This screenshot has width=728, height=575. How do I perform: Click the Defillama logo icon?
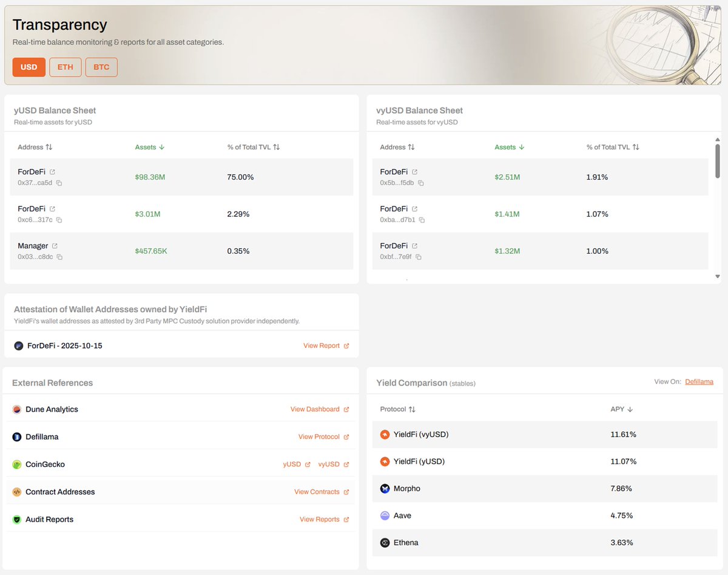tap(17, 437)
